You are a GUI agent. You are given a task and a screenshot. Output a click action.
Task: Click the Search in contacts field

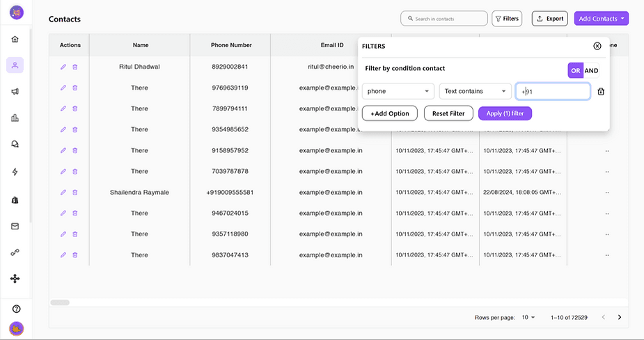(x=444, y=19)
